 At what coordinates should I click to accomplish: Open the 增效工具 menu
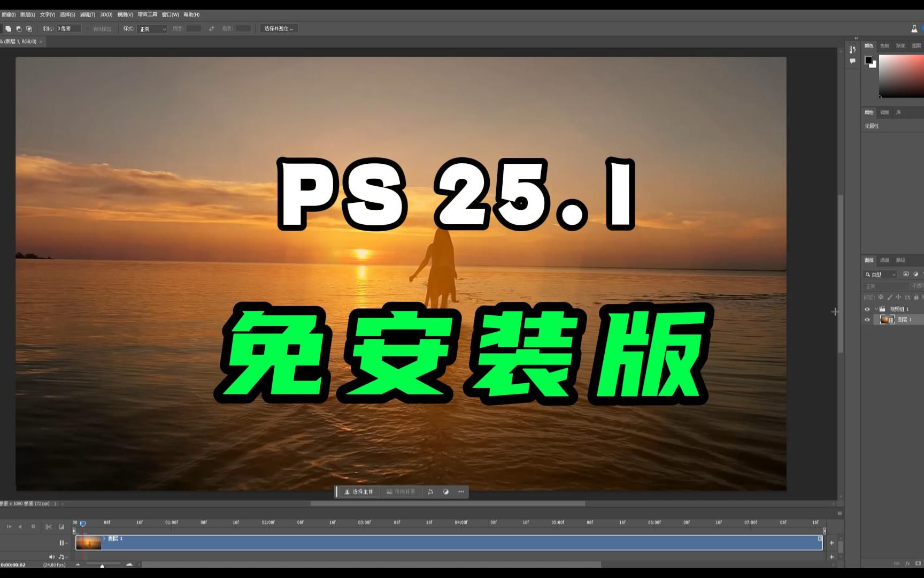148,14
